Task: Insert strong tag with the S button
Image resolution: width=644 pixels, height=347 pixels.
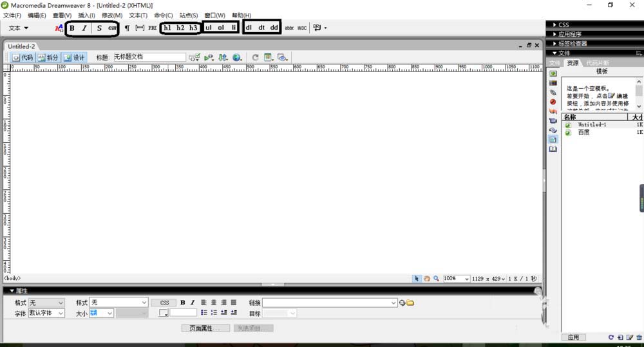Action: [99, 28]
